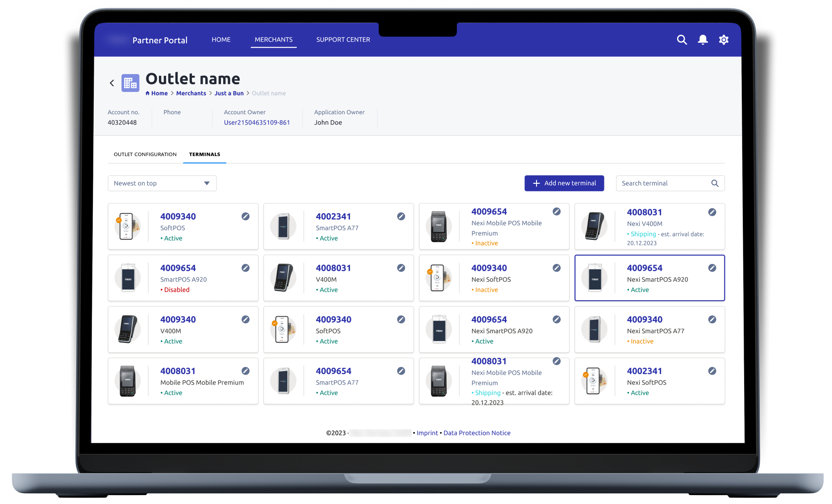Open search from the top navigation bar

click(x=682, y=40)
